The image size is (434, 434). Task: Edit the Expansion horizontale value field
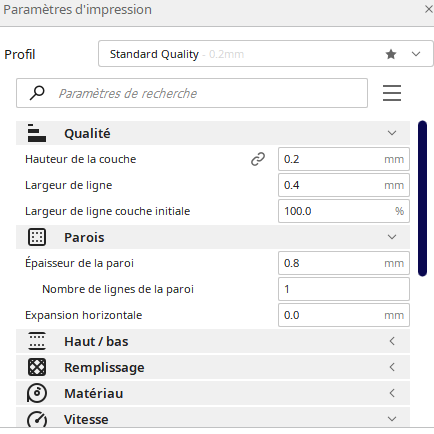(x=344, y=315)
